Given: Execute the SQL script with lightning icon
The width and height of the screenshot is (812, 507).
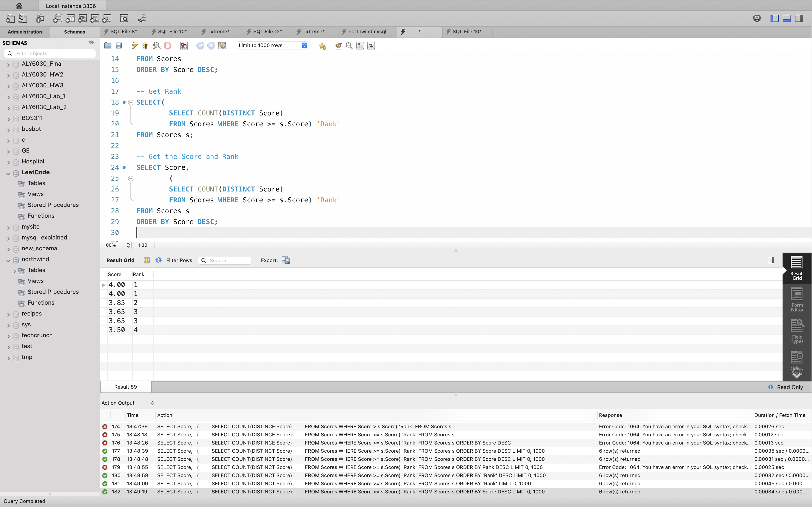Looking at the screenshot, I should coord(135,45).
